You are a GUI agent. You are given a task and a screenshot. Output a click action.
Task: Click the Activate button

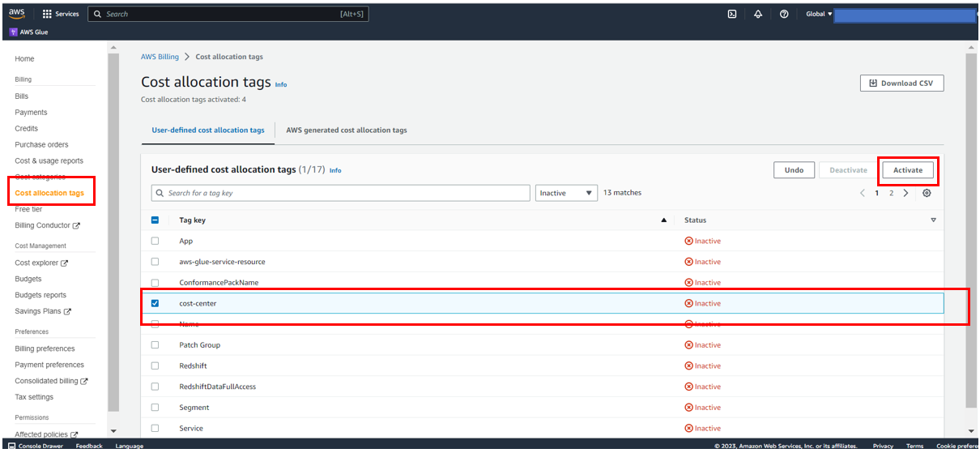point(908,170)
